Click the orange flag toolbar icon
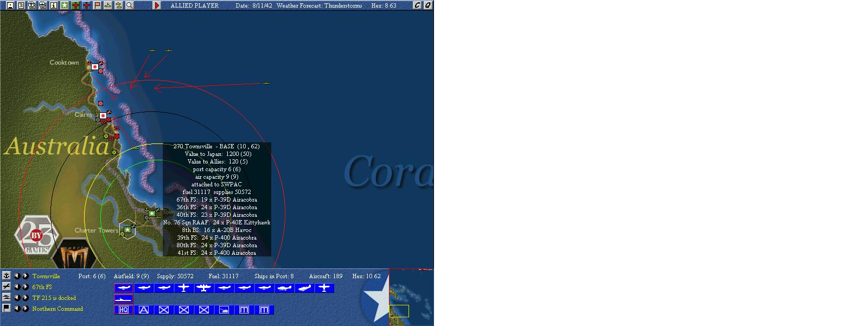 [x=97, y=5]
